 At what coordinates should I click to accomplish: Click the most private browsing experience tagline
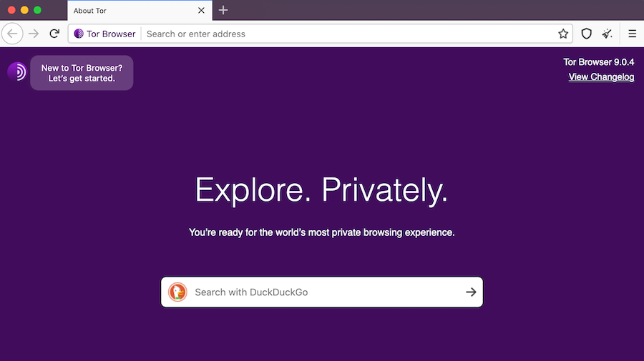(321, 232)
